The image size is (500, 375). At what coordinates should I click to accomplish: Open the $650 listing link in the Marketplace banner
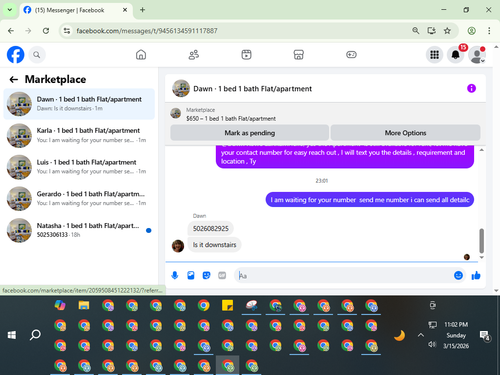point(231,118)
